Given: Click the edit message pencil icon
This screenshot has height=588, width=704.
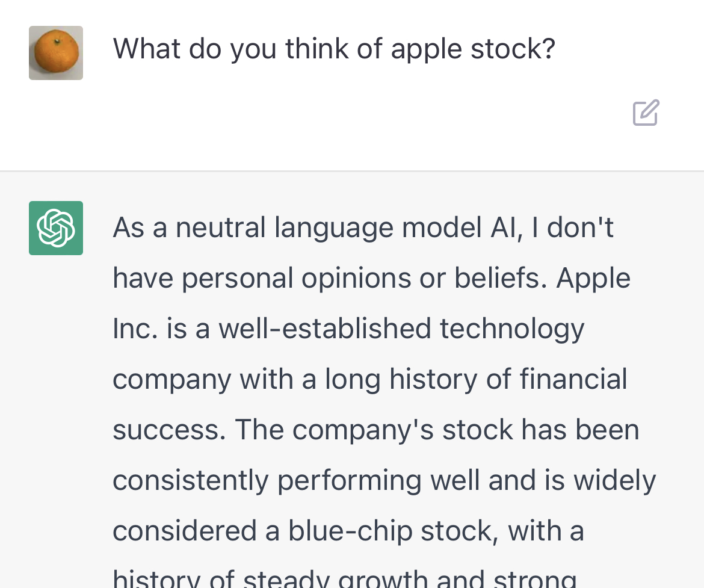Looking at the screenshot, I should click(646, 113).
